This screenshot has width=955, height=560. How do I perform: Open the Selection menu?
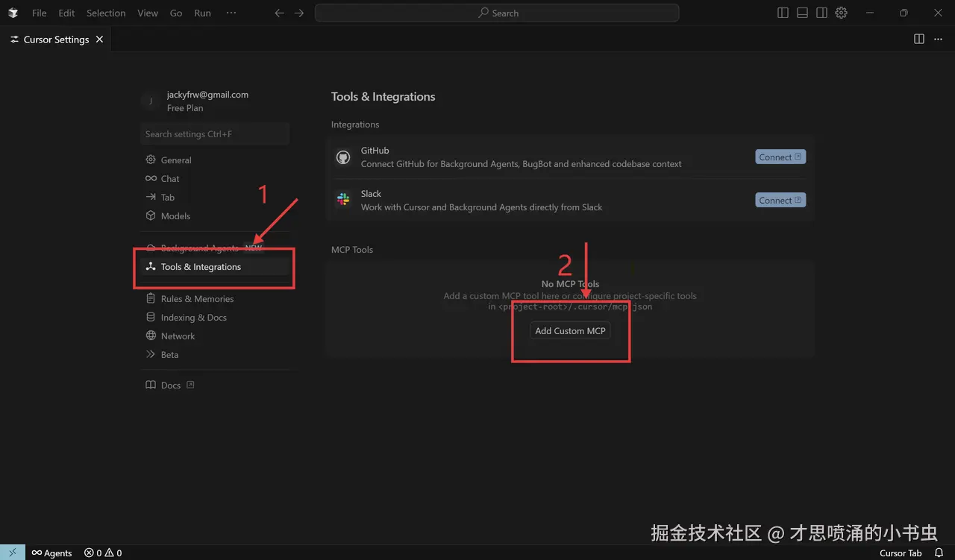pos(106,13)
